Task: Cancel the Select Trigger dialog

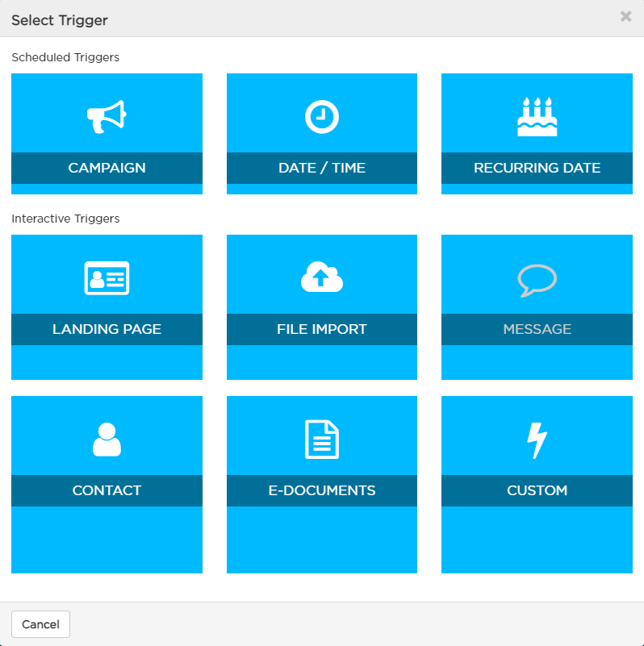Action: tap(40, 624)
